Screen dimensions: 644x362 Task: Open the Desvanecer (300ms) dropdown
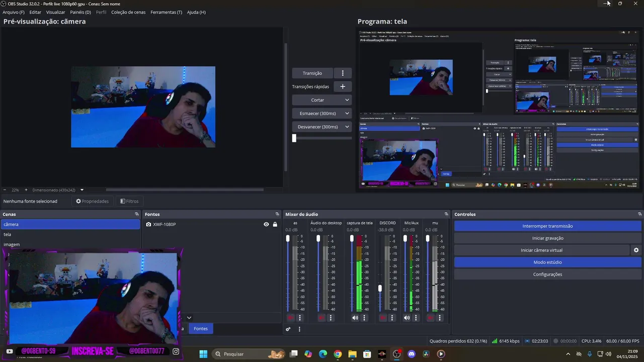321,127
